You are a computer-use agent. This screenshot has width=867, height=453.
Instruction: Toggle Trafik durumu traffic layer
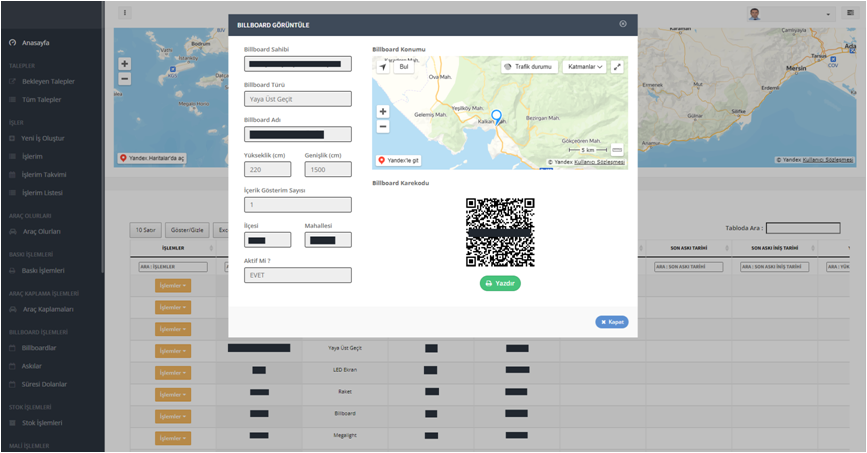coord(529,67)
